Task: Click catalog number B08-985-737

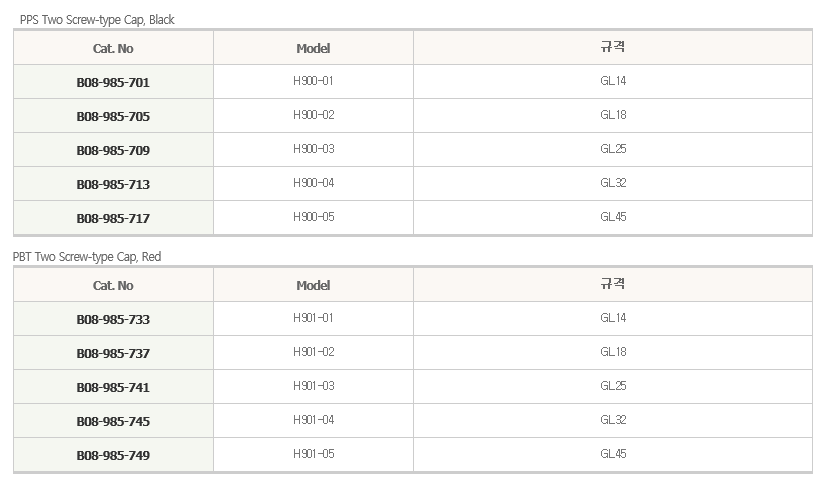Action: (x=113, y=353)
